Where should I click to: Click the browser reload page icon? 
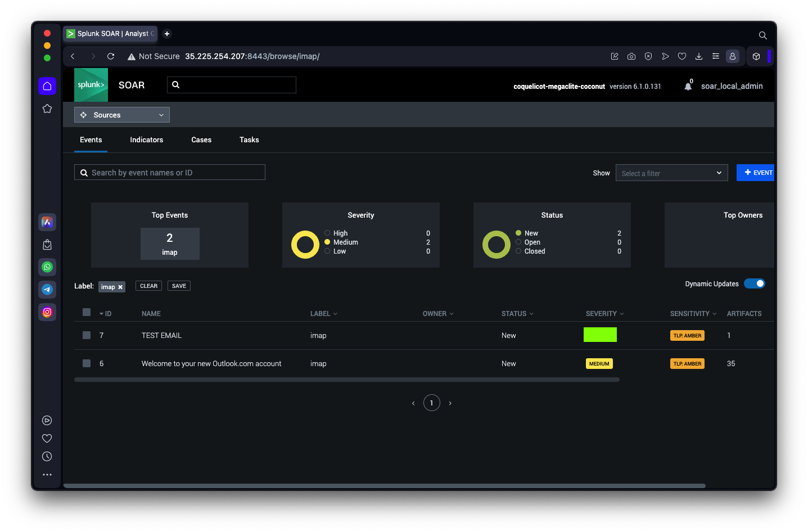pos(111,56)
